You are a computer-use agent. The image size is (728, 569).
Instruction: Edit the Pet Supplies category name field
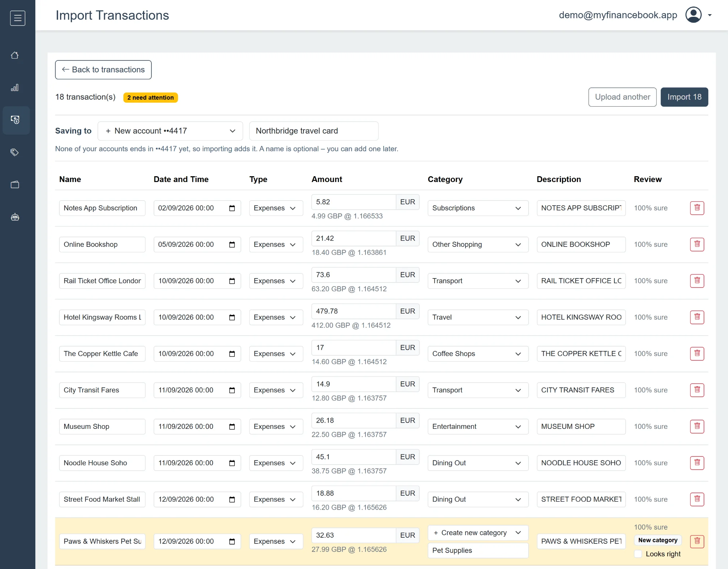pos(478,550)
